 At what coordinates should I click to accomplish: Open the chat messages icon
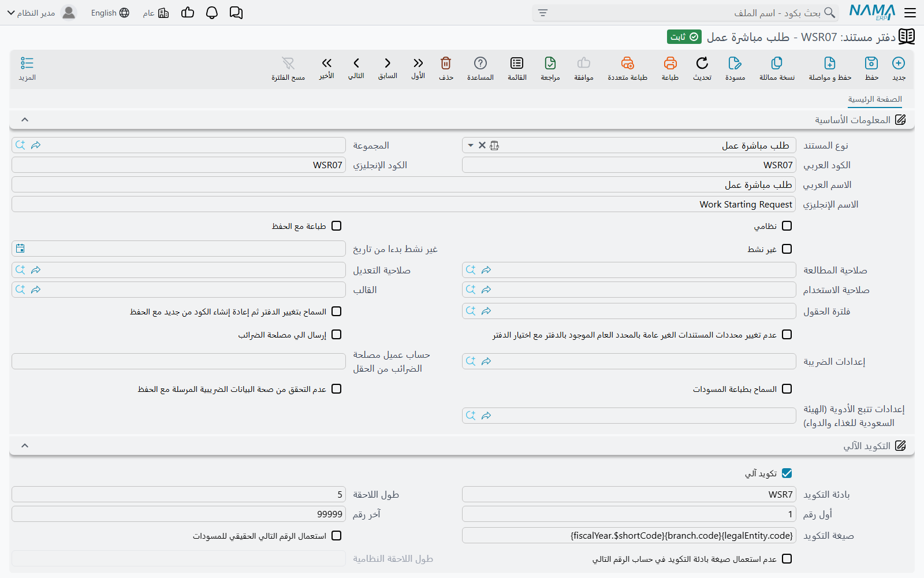click(236, 13)
